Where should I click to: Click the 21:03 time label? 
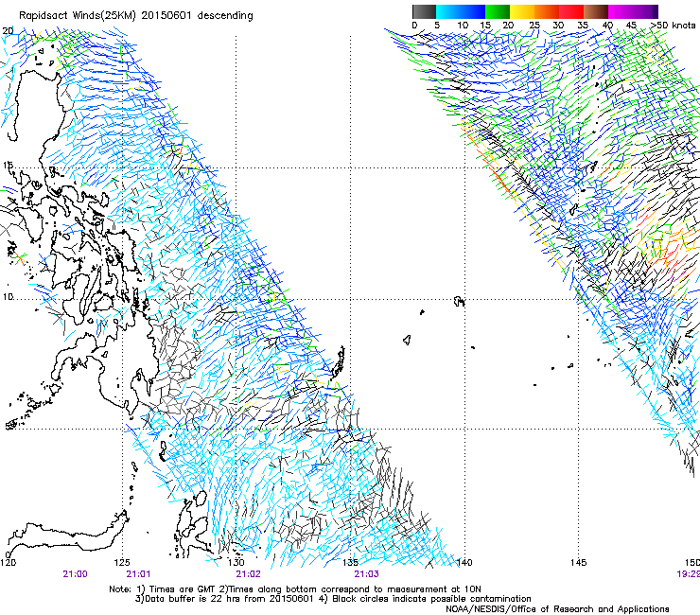coord(366,574)
